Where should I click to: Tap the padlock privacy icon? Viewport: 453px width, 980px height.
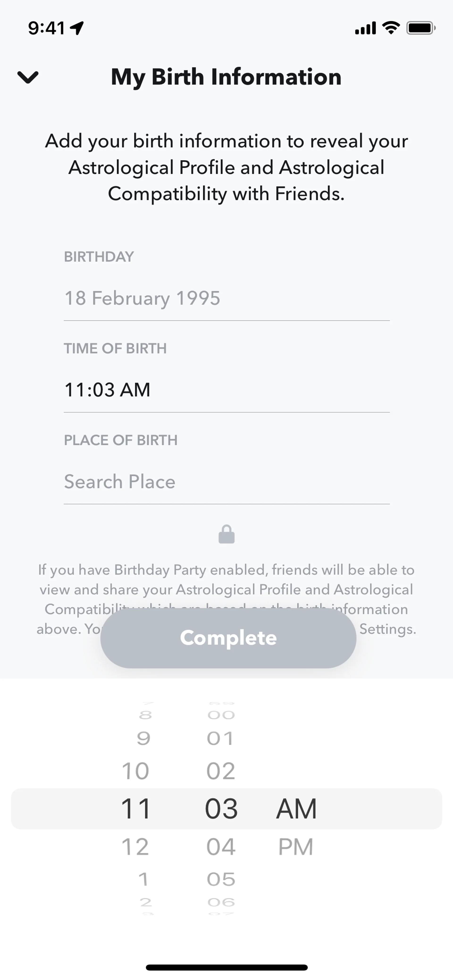point(226,534)
